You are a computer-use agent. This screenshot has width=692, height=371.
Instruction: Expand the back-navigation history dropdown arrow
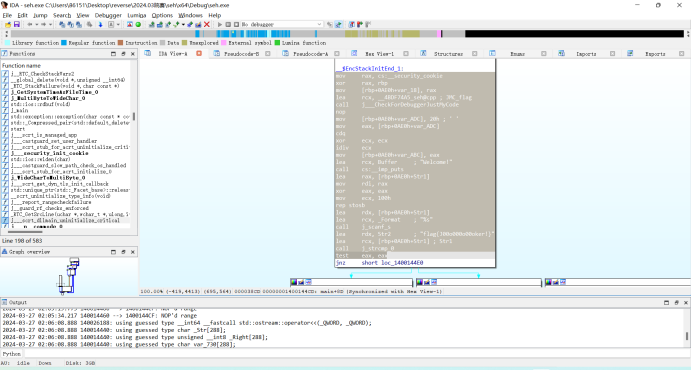(x=37, y=25)
